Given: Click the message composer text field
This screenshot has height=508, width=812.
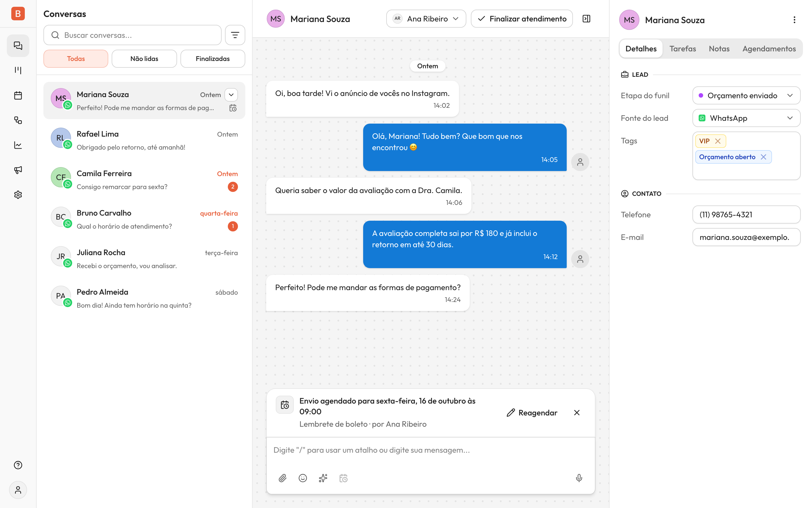Looking at the screenshot, I should [431, 450].
